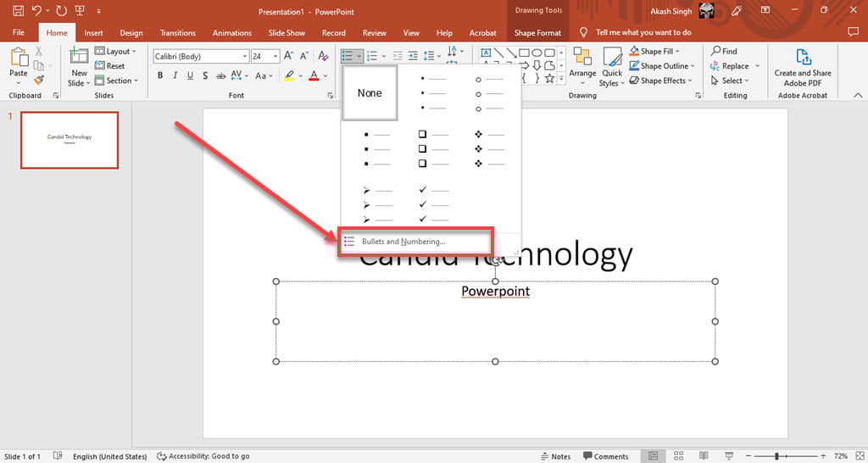Select Normal view in status bar
The height and width of the screenshot is (463, 868).
(654, 456)
